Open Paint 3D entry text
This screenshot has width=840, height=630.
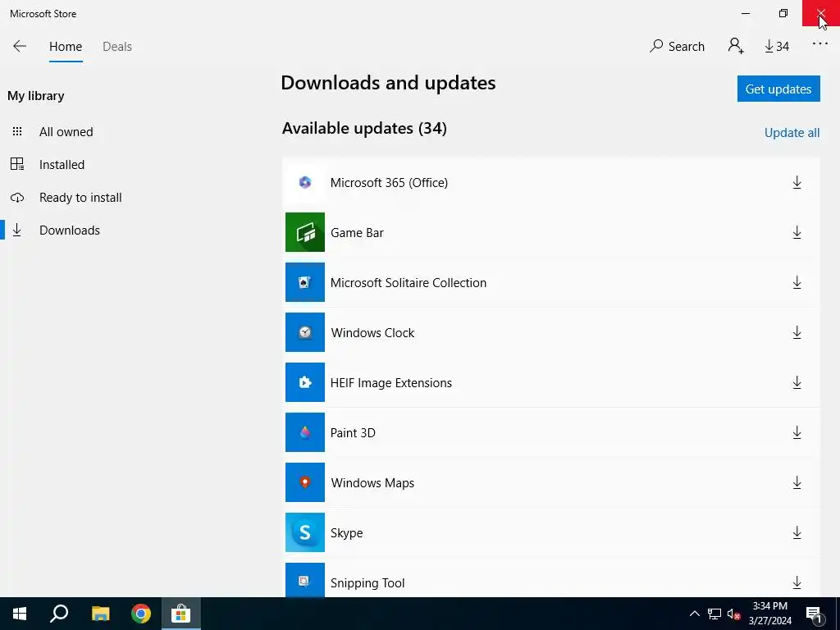pos(353,433)
